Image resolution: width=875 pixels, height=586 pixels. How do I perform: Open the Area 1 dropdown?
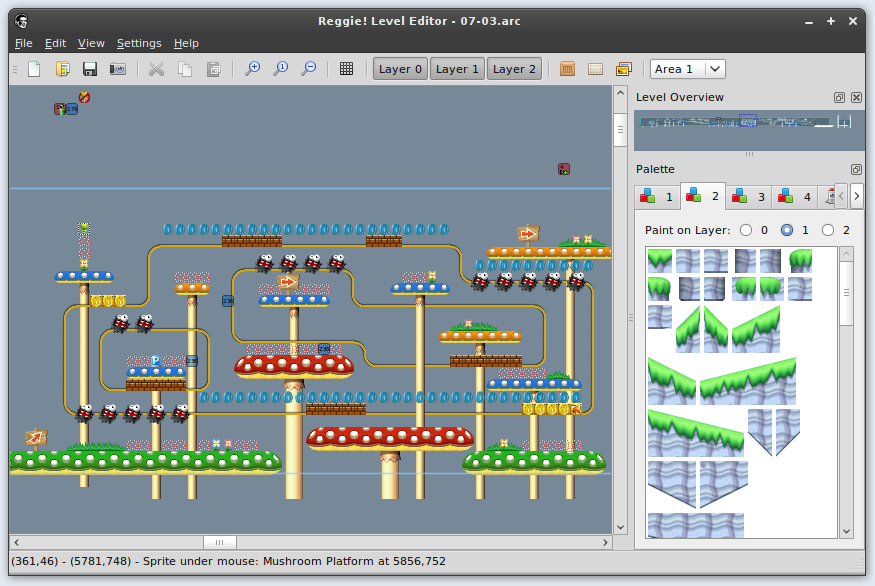tap(688, 69)
